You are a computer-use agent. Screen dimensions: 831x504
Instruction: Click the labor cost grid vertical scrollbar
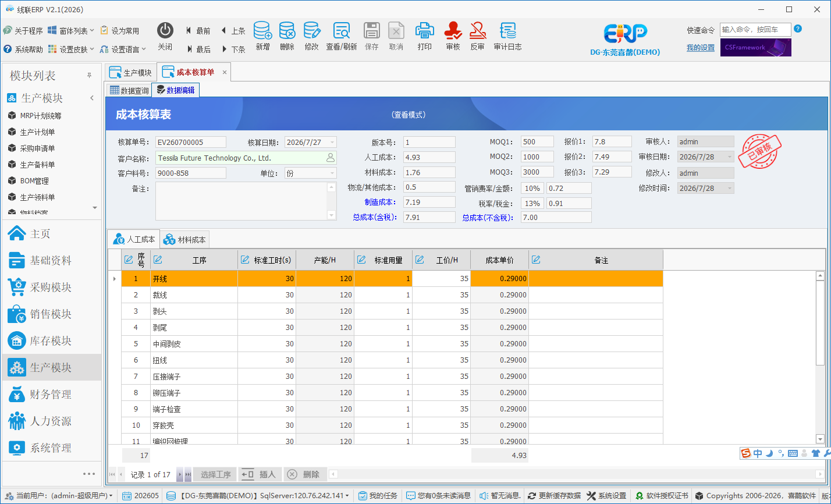tap(820, 357)
